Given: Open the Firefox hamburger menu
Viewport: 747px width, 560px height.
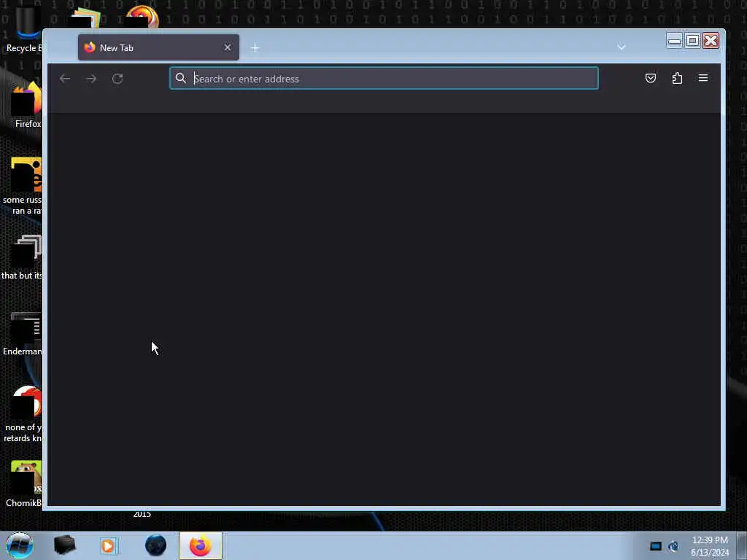Looking at the screenshot, I should [703, 78].
